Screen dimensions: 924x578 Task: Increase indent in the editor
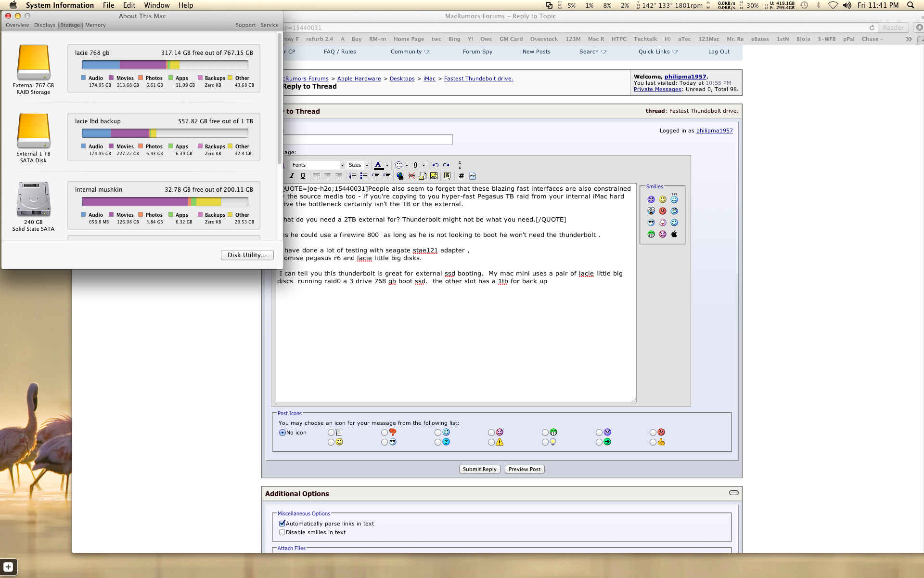tap(386, 176)
